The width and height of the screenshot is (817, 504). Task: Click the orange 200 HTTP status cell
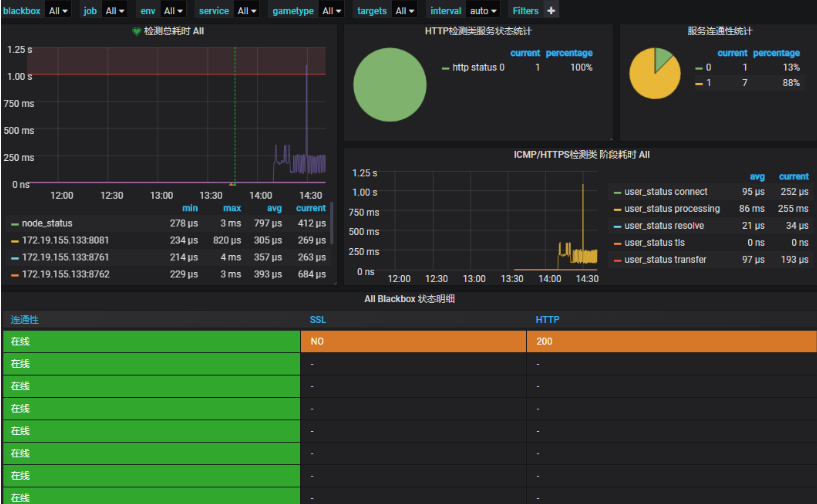(670, 341)
